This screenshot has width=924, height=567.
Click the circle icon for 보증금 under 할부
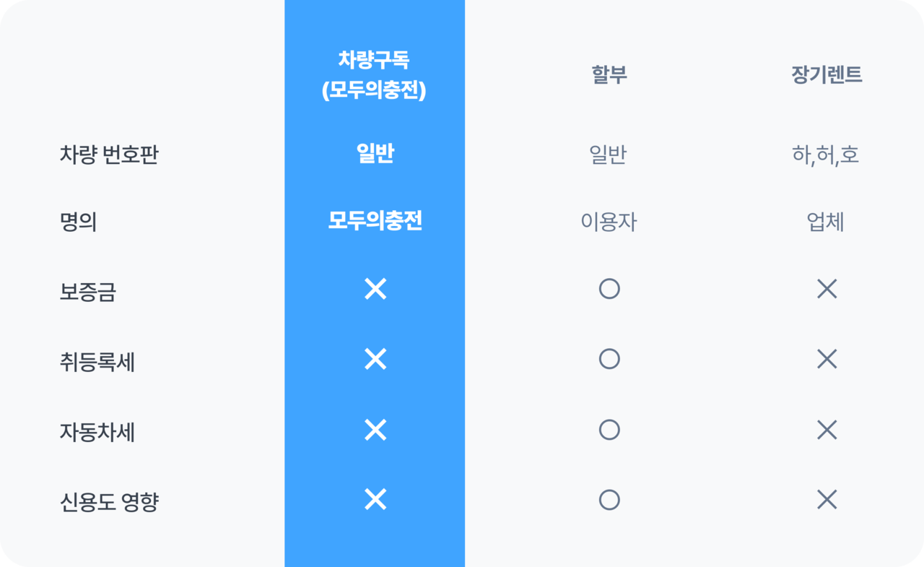coord(609,290)
